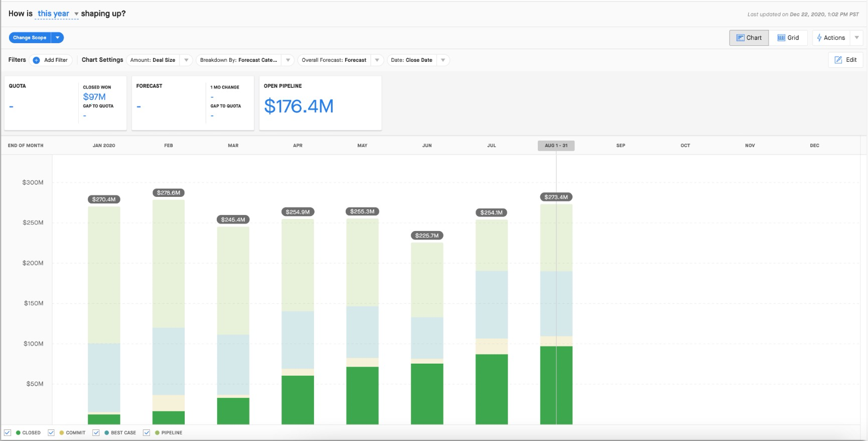The height and width of the screenshot is (441, 868).
Task: Click the JUN bar labeled $225.7M
Action: (x=427, y=334)
